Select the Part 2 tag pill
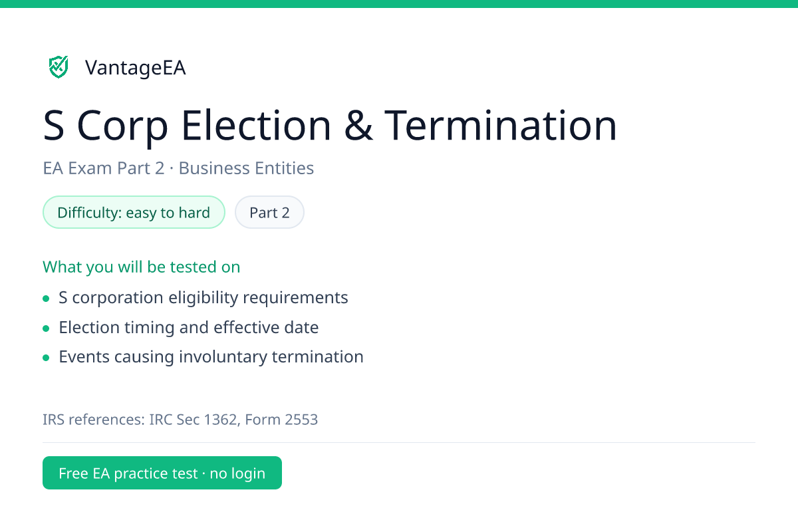The width and height of the screenshot is (798, 532). 269,212
